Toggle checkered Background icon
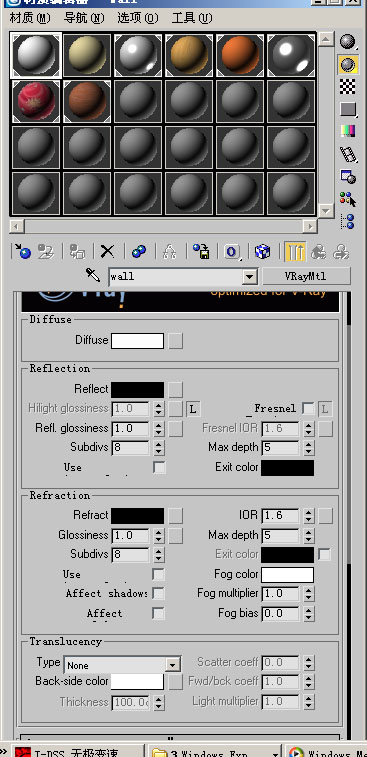 pos(348,86)
